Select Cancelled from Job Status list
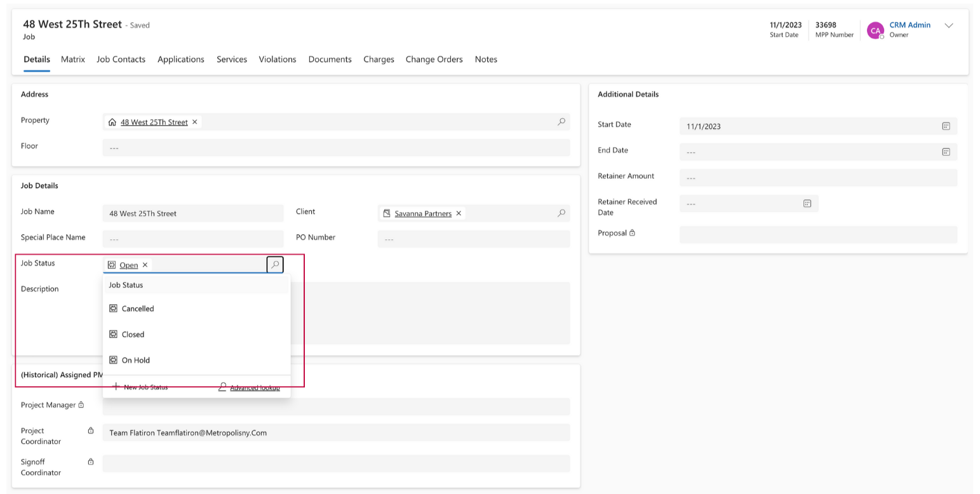This screenshot has width=980, height=494. [x=138, y=309]
